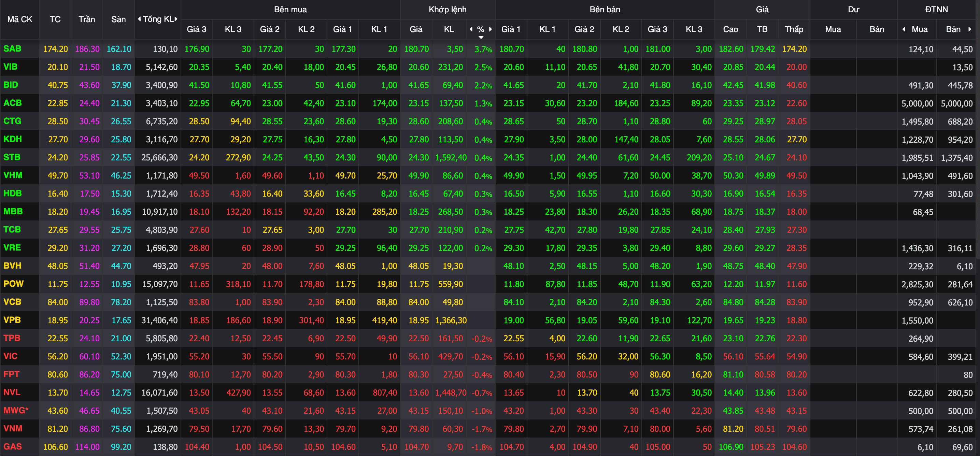Click the Khớp lệnh group header
This screenshot has height=456, width=980.
pyautogui.click(x=448, y=10)
